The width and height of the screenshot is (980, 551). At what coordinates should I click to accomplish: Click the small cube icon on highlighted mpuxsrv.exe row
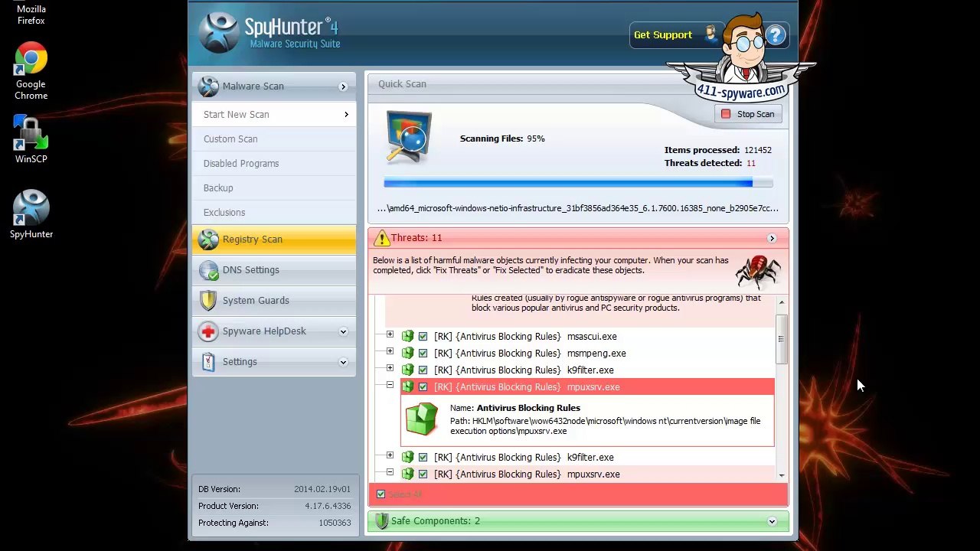click(x=407, y=387)
